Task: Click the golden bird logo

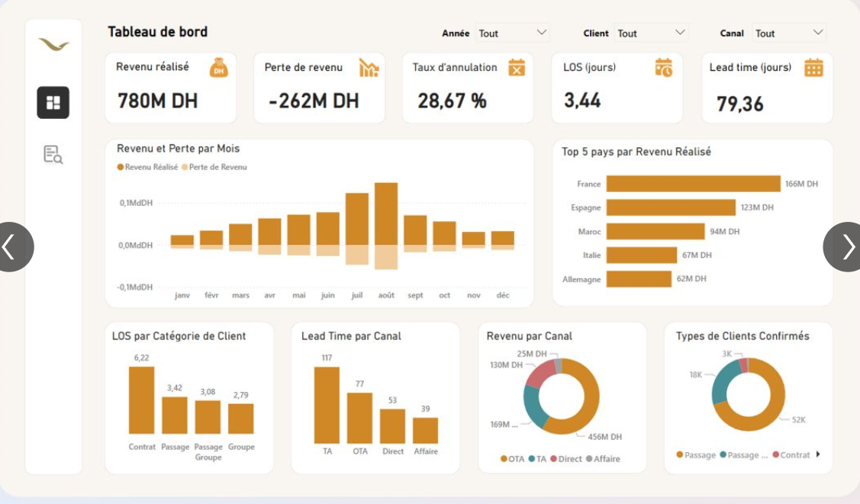Action: click(x=53, y=45)
